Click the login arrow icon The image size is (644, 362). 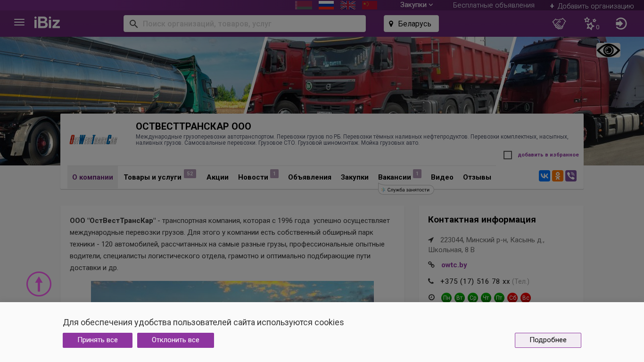[x=621, y=24]
